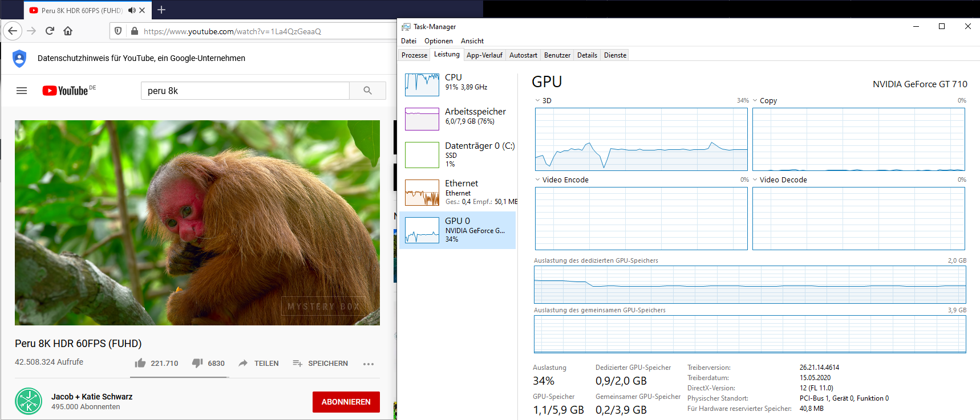
Task: Click the Jacob + Katie Schwarz channel avatar
Action: [29, 401]
